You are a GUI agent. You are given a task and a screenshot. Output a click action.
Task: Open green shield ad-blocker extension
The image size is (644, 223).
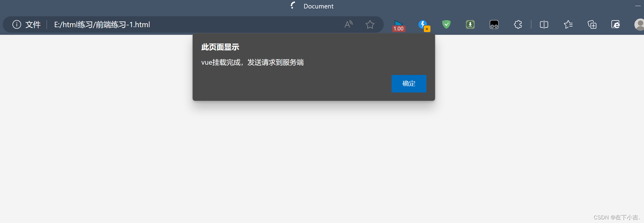pyautogui.click(x=446, y=24)
